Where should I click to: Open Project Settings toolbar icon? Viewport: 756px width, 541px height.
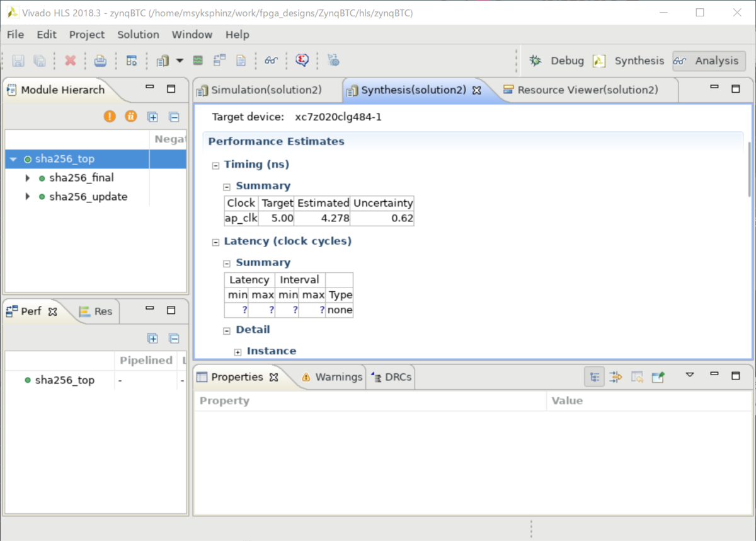click(x=132, y=61)
